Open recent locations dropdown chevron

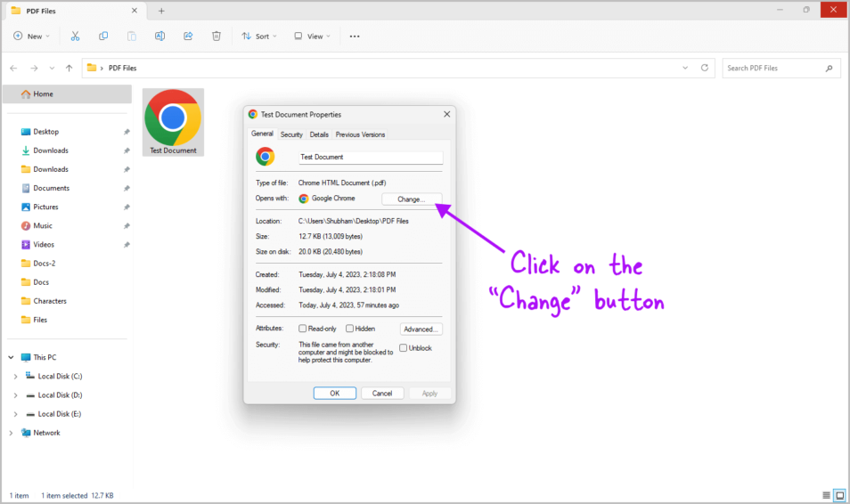[x=52, y=69]
